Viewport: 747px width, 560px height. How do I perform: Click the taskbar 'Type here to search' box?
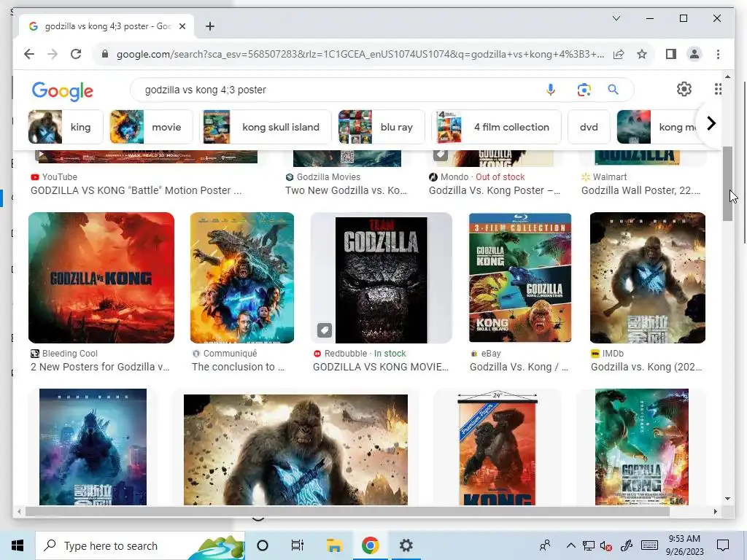pyautogui.click(x=140, y=545)
